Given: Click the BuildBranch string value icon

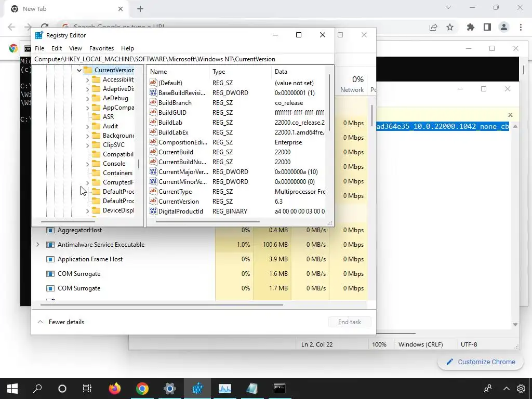Looking at the screenshot, I should click(x=153, y=102).
